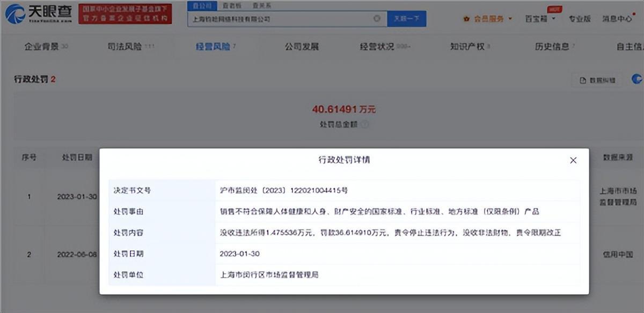This screenshot has height=313, width=644.
Task: Close the 行政处罚详情 dialog
Action: 573,160
